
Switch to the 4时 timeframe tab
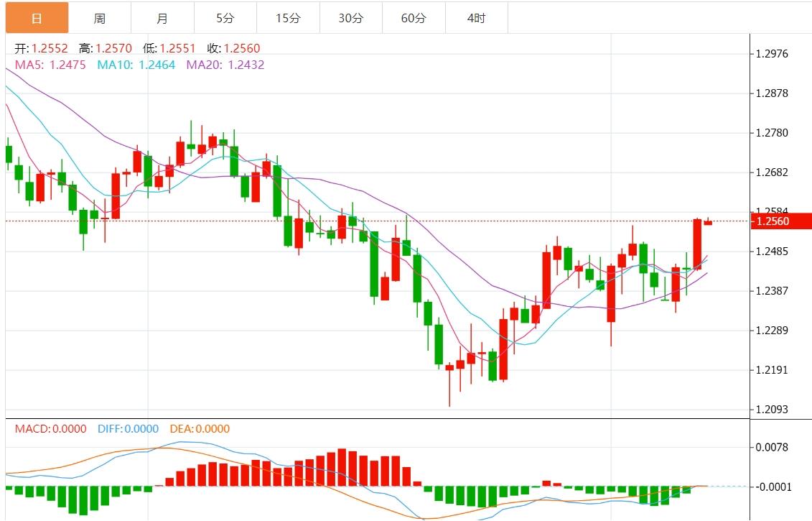coord(477,18)
